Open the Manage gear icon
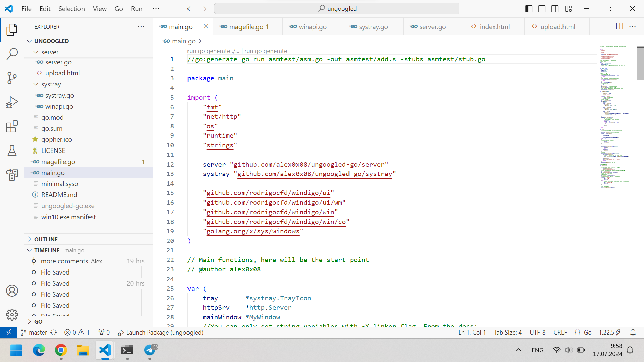The width and height of the screenshot is (644, 362). coord(12,315)
